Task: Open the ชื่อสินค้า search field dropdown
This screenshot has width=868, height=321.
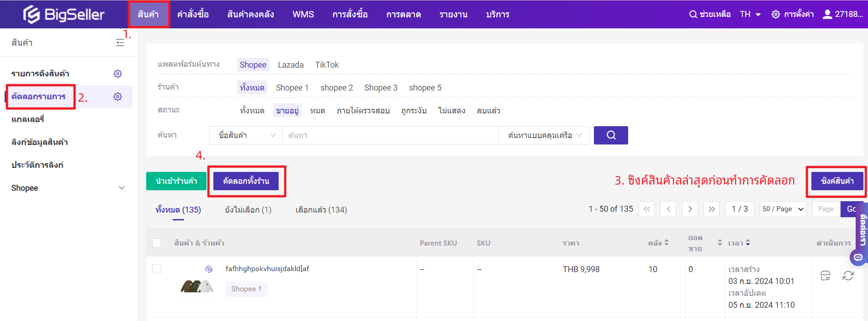Action: pos(246,135)
